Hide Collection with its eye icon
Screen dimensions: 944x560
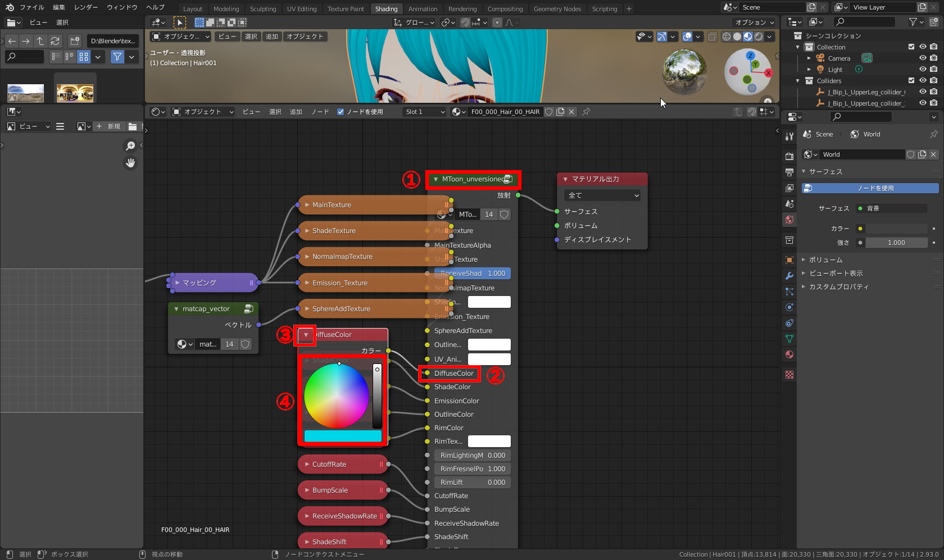point(923,47)
